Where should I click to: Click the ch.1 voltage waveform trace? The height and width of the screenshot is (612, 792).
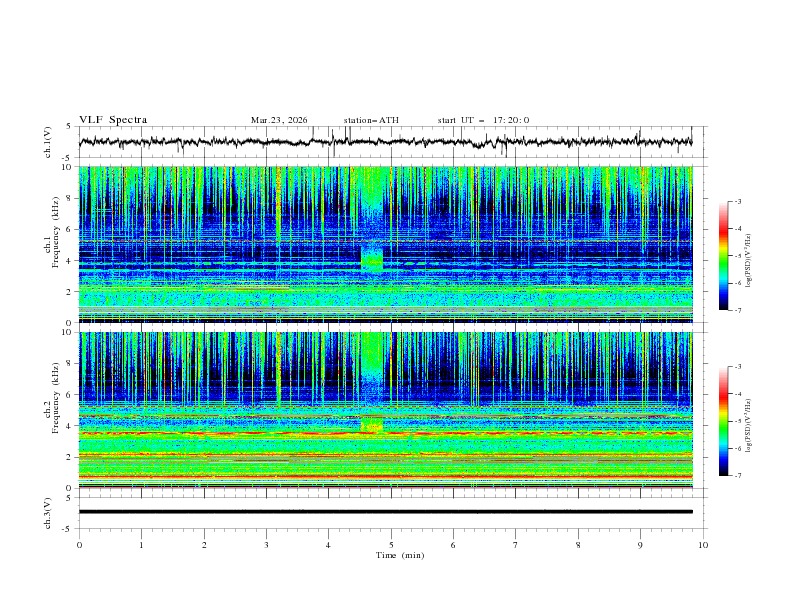pos(385,142)
